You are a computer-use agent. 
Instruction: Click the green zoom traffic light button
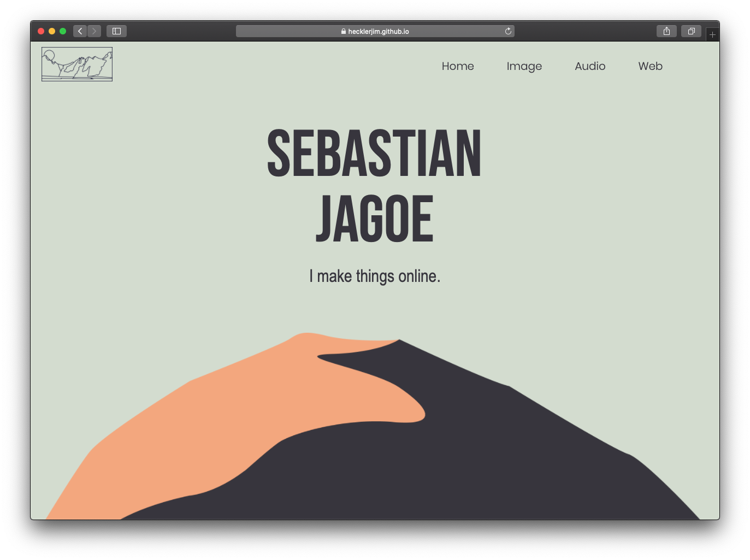pos(63,31)
